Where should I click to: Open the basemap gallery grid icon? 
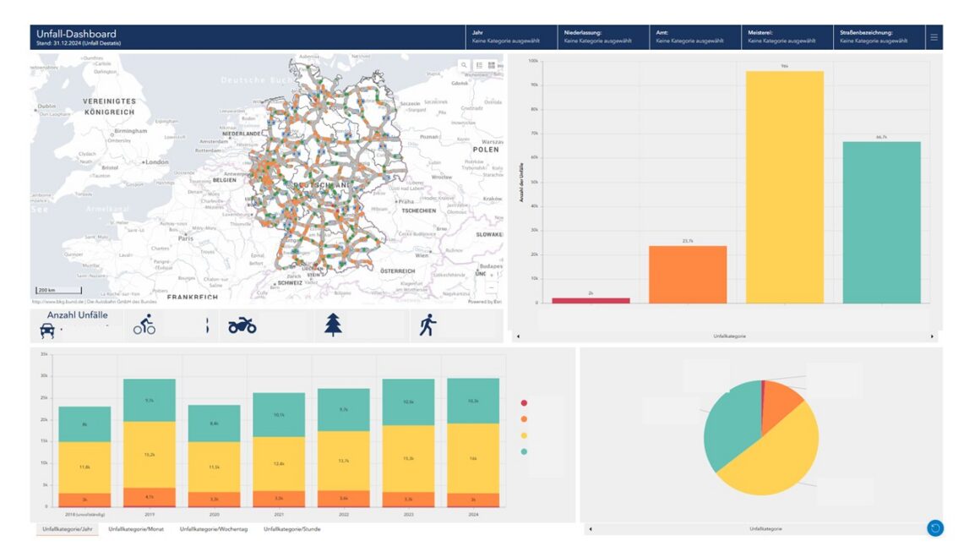tap(491, 65)
